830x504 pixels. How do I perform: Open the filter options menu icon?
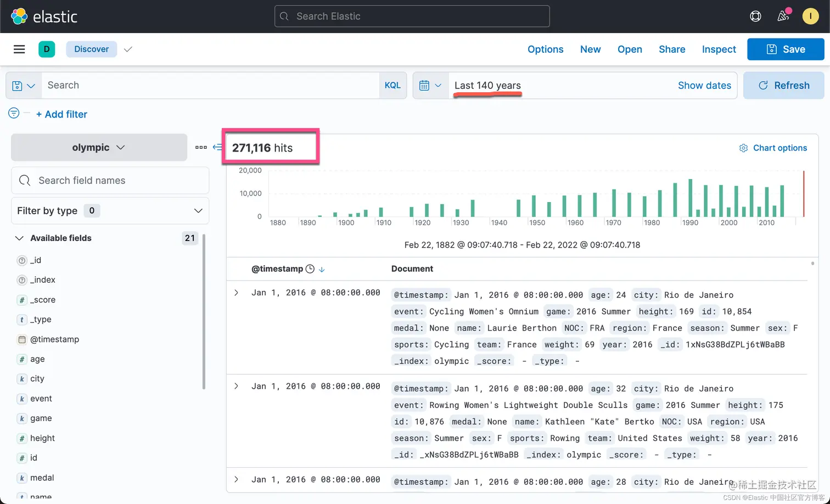14,113
